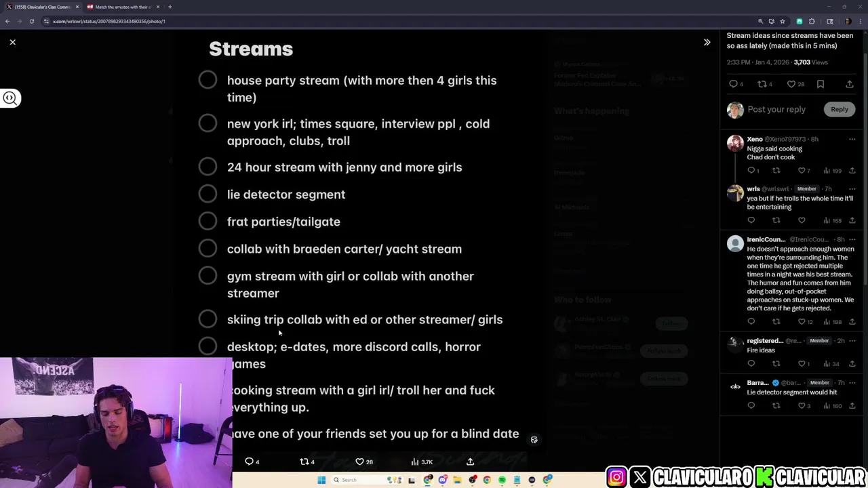
Task: Click the share icon below the photo
Action: pyautogui.click(x=470, y=462)
